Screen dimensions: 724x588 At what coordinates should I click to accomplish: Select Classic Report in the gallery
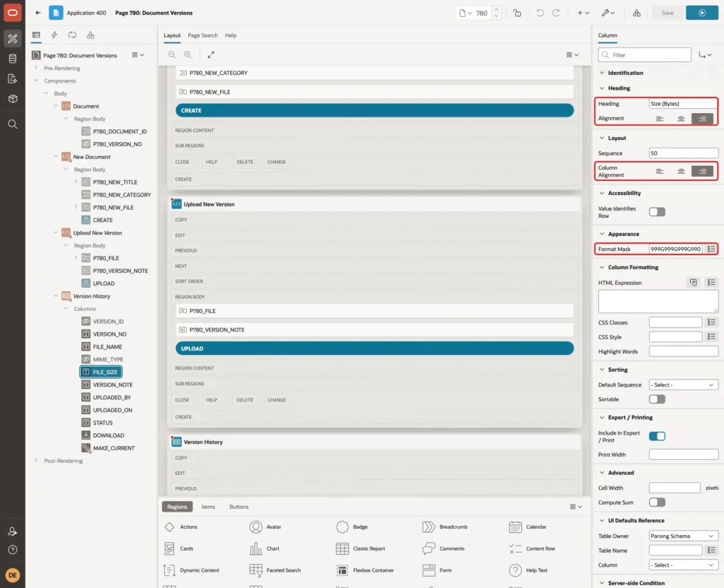click(361, 548)
